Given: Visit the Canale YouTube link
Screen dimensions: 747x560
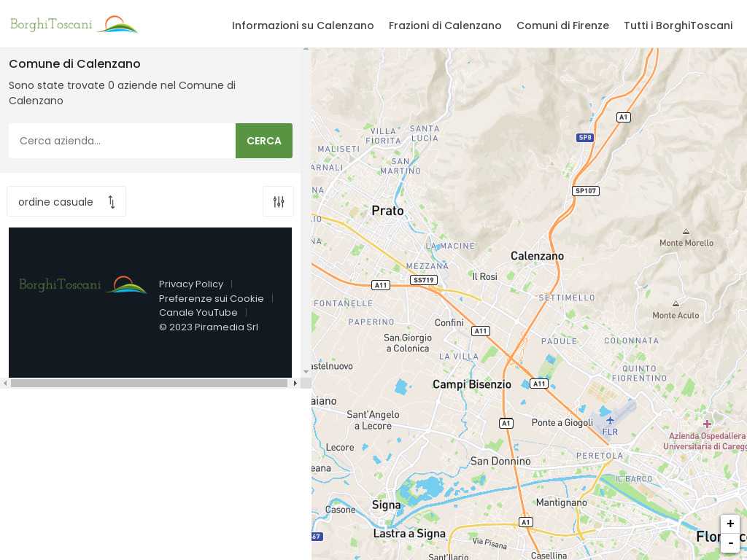Looking at the screenshot, I should coord(198,312).
